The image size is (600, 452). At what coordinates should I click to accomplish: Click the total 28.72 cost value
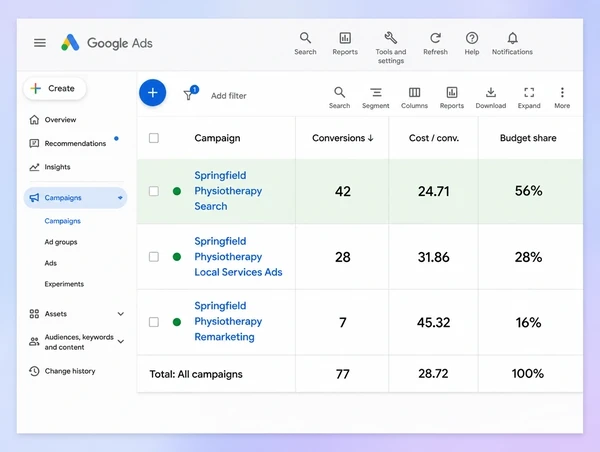[433, 374]
